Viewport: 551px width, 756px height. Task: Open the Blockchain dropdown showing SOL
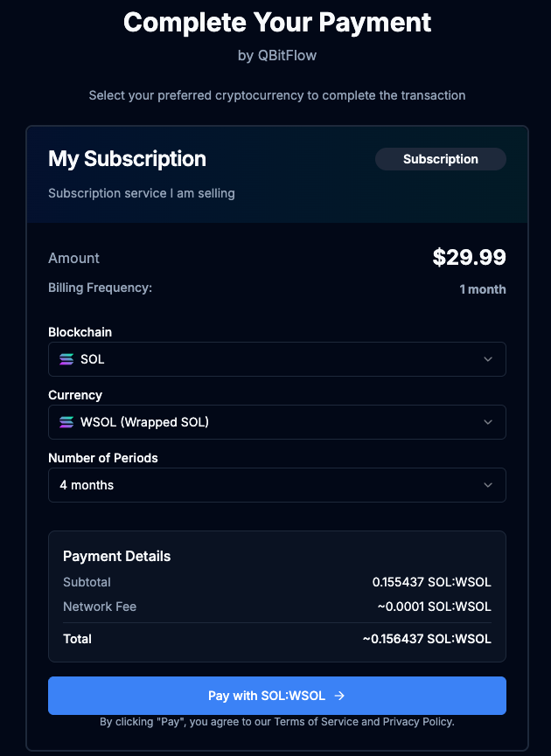(276, 359)
